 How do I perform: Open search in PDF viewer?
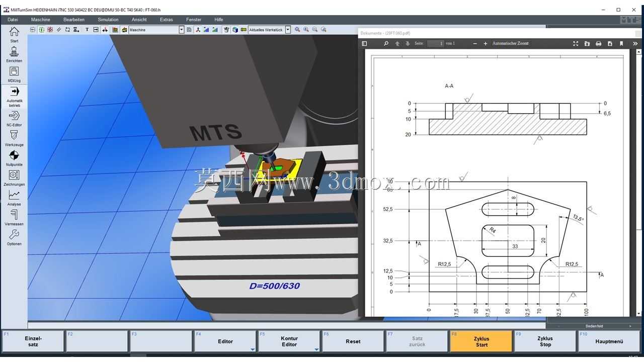pyautogui.click(x=386, y=44)
